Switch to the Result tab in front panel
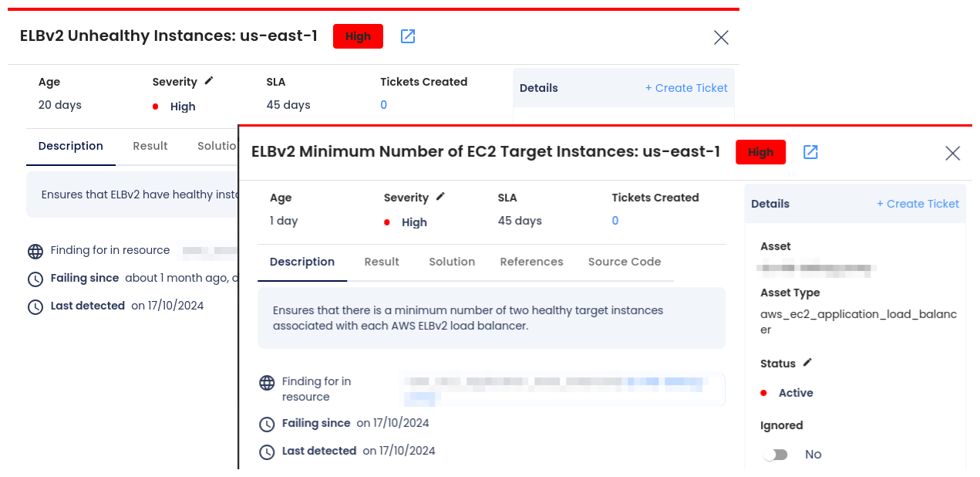 point(382,262)
